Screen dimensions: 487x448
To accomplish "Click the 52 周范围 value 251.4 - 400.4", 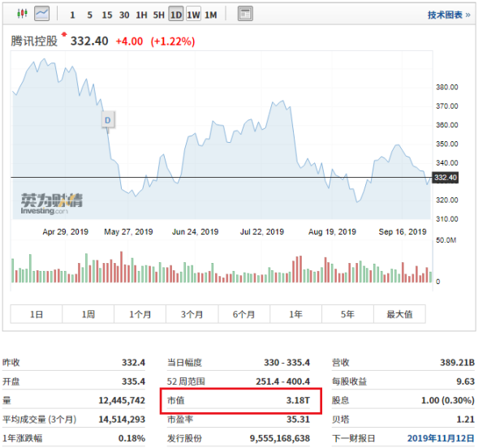I will pyautogui.click(x=282, y=381).
